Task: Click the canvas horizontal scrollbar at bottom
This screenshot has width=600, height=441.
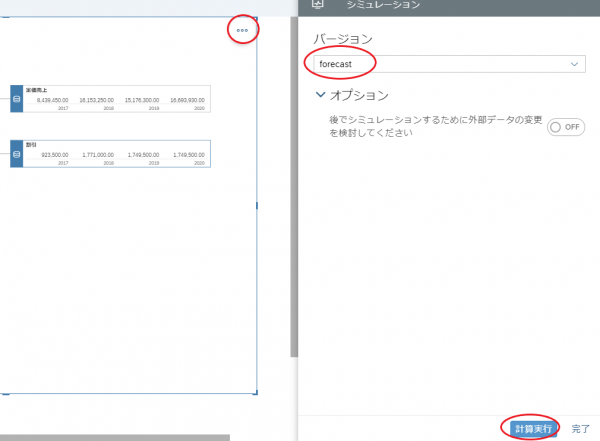Action: point(115,437)
